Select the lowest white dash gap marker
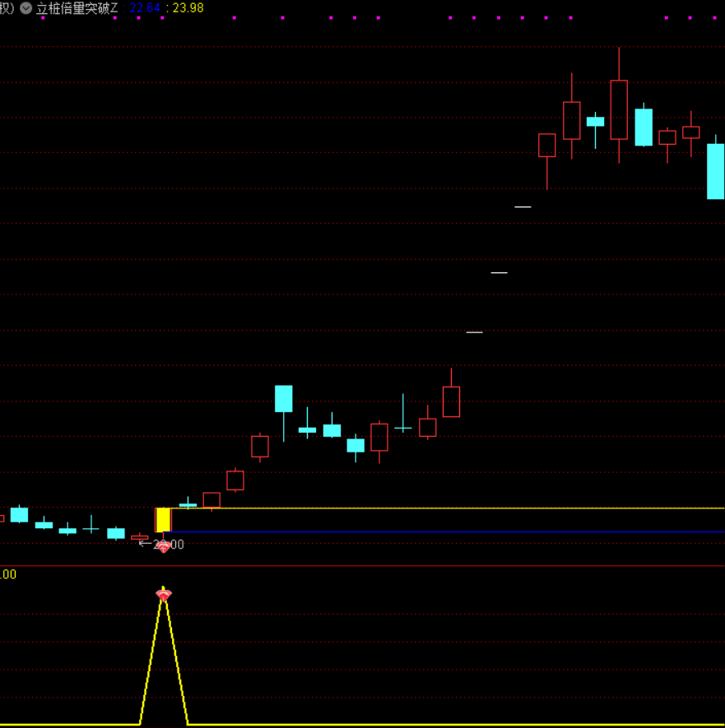The image size is (725, 728). pos(474,332)
